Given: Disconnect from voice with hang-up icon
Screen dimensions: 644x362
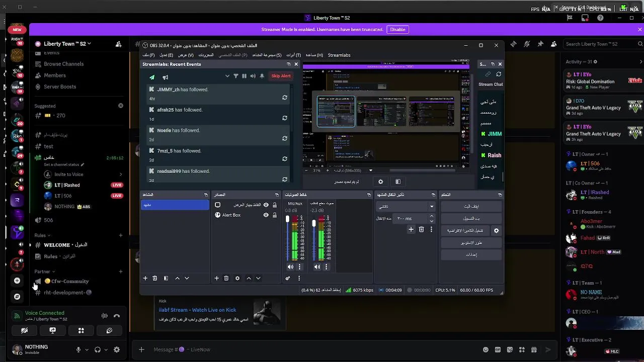Looking at the screenshot, I should 117,316.
